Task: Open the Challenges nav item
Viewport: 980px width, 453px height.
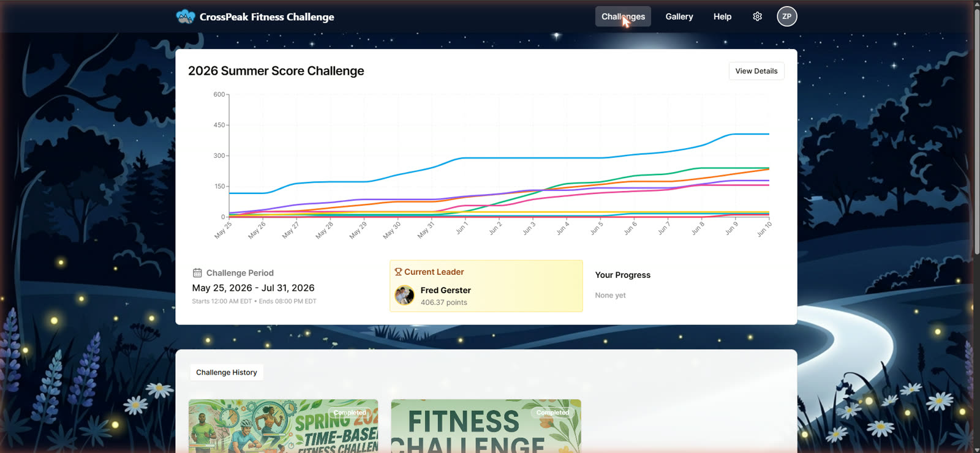Action: [x=623, y=17]
